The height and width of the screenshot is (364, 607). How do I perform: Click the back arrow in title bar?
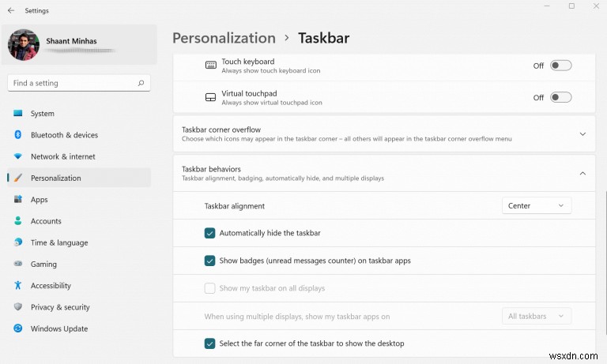(x=10, y=10)
